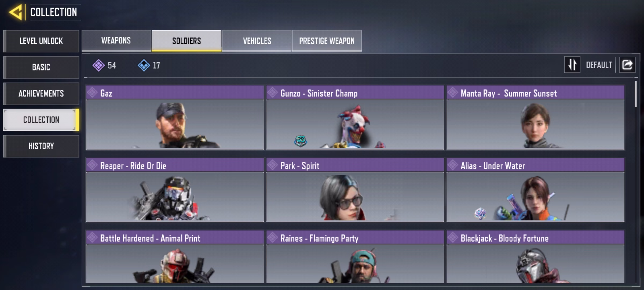Switch to the Weapons tab
The image size is (644, 290).
pos(116,41)
